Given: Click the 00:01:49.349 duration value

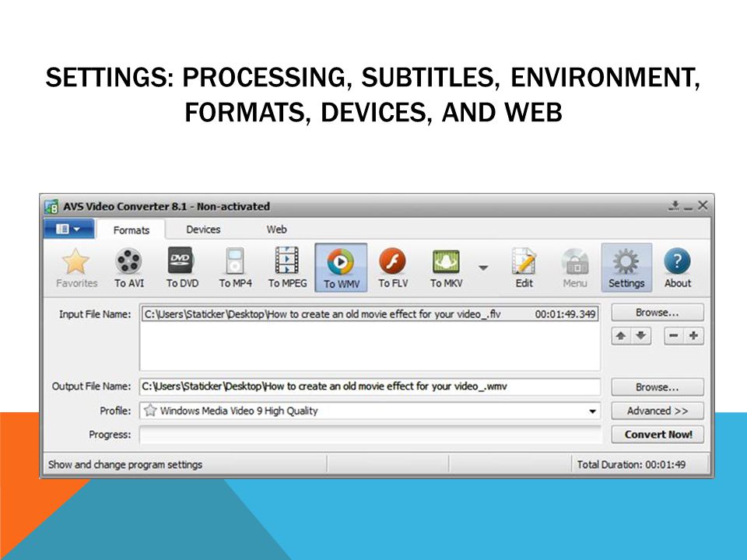Looking at the screenshot, I should (x=565, y=314).
